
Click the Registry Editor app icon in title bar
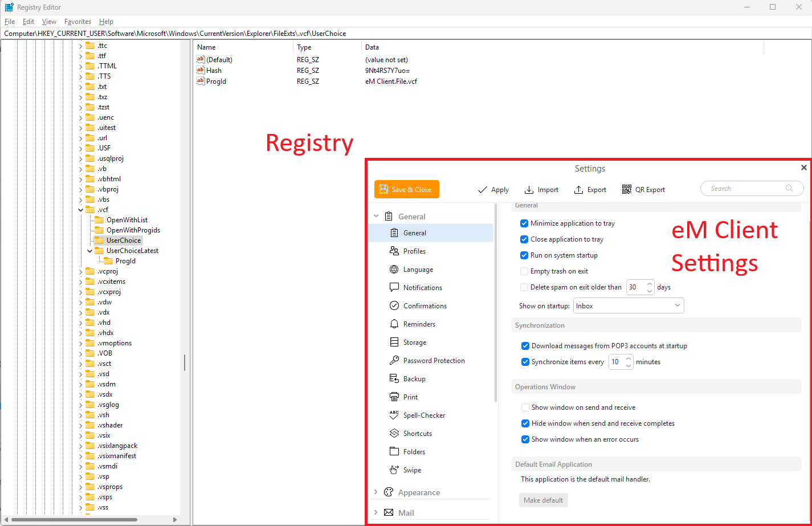9,7
